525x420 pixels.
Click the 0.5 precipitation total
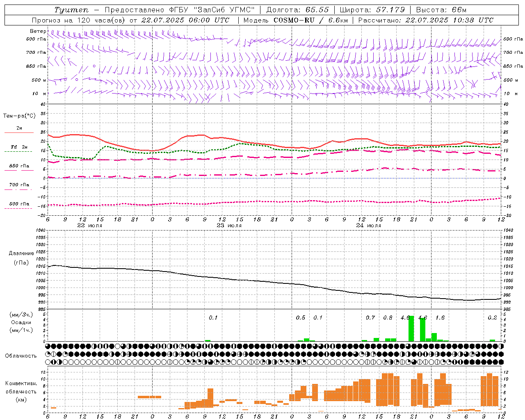click(x=301, y=318)
